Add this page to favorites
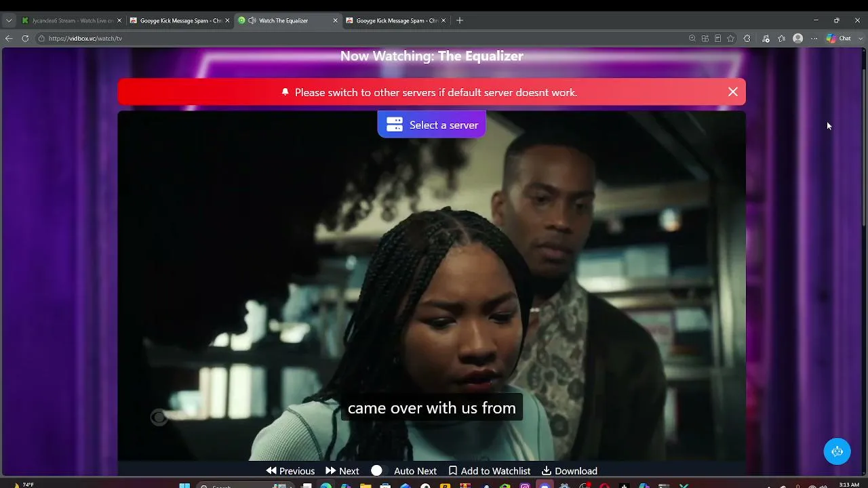 point(731,39)
